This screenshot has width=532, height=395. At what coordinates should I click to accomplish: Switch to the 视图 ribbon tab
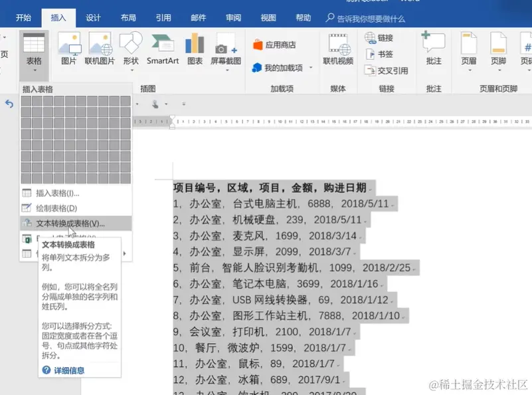pos(268,18)
